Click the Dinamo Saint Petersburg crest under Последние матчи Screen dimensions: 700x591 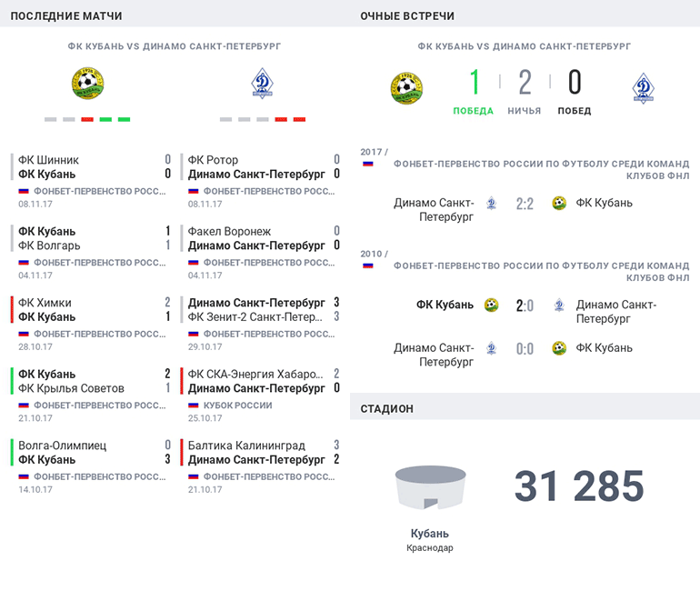click(262, 84)
